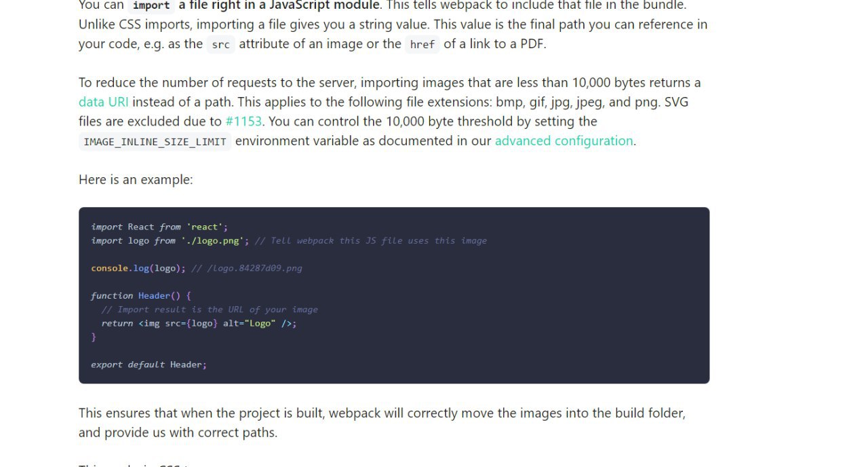Click the text 'and provide us with correct paths.'
Viewport: 868px width, 467px height.
(178, 432)
